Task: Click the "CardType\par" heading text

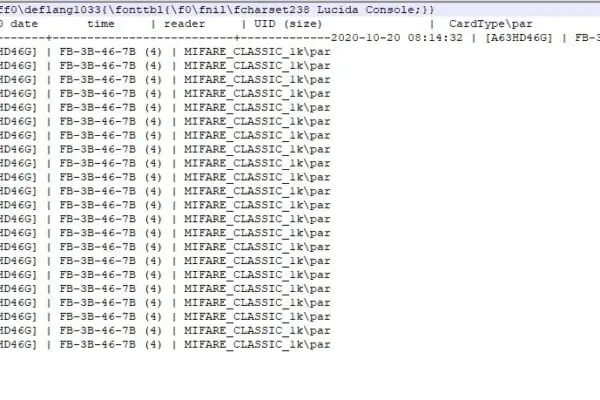Action: click(491, 24)
